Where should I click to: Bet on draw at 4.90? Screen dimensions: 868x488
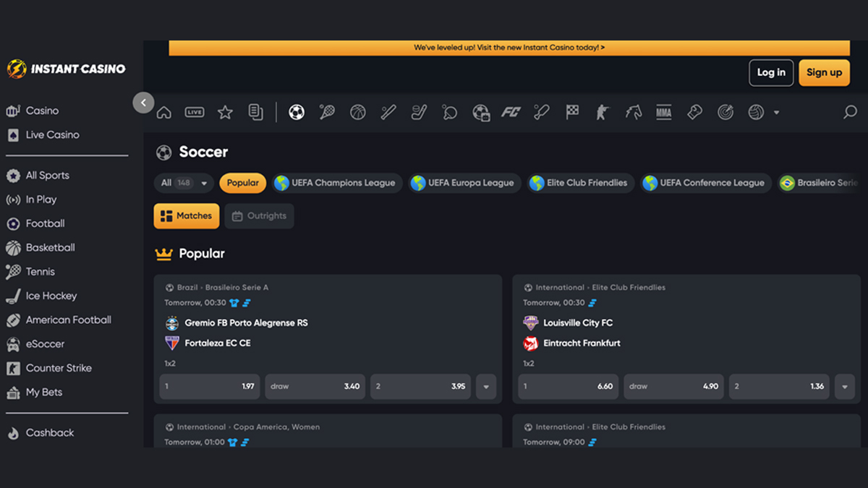click(x=673, y=387)
